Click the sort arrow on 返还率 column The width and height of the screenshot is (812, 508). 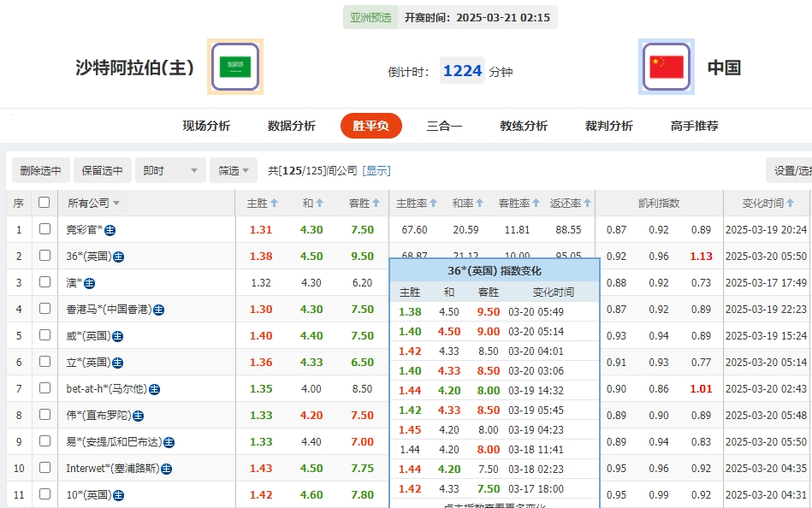coord(588,203)
